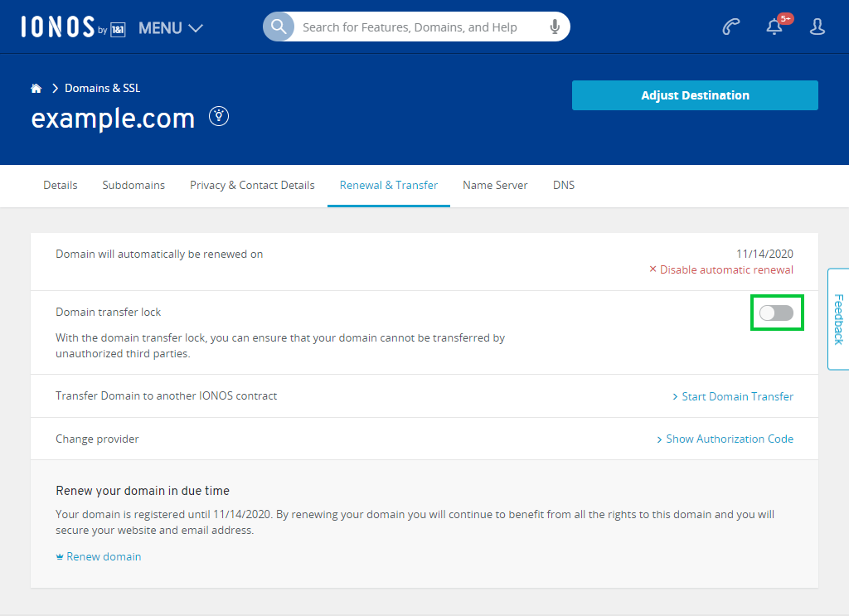Click the lightbulb tips icon
This screenshot has height=616, width=849.
pyautogui.click(x=219, y=116)
